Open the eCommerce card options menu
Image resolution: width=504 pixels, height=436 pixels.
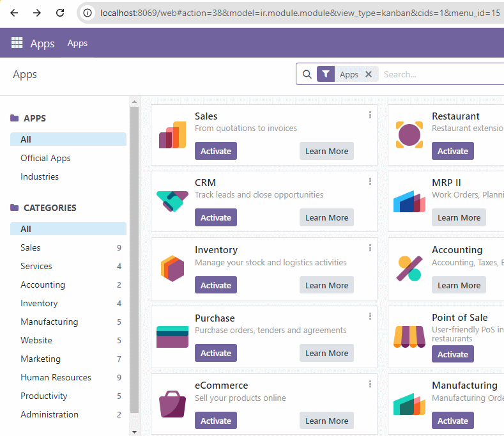click(370, 384)
